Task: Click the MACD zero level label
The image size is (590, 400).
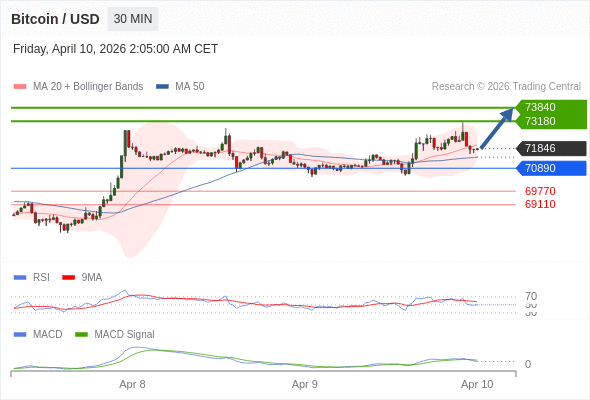Action: point(528,364)
